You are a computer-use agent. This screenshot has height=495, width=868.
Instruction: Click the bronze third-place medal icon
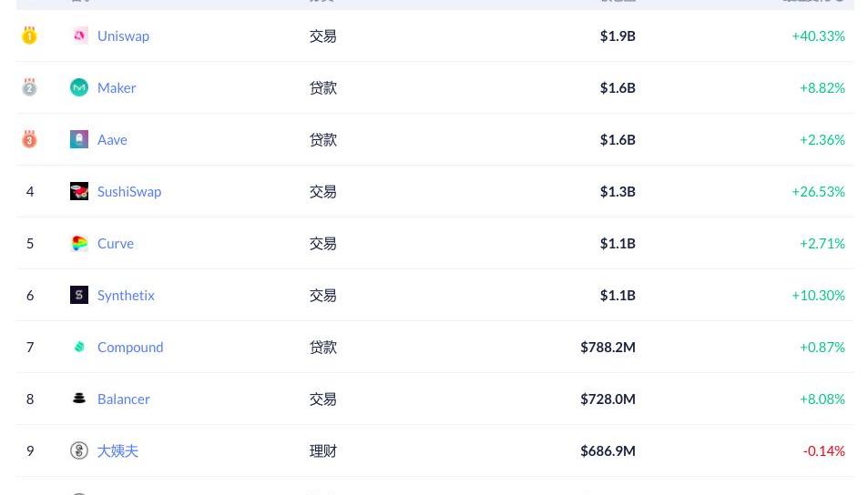(29, 139)
